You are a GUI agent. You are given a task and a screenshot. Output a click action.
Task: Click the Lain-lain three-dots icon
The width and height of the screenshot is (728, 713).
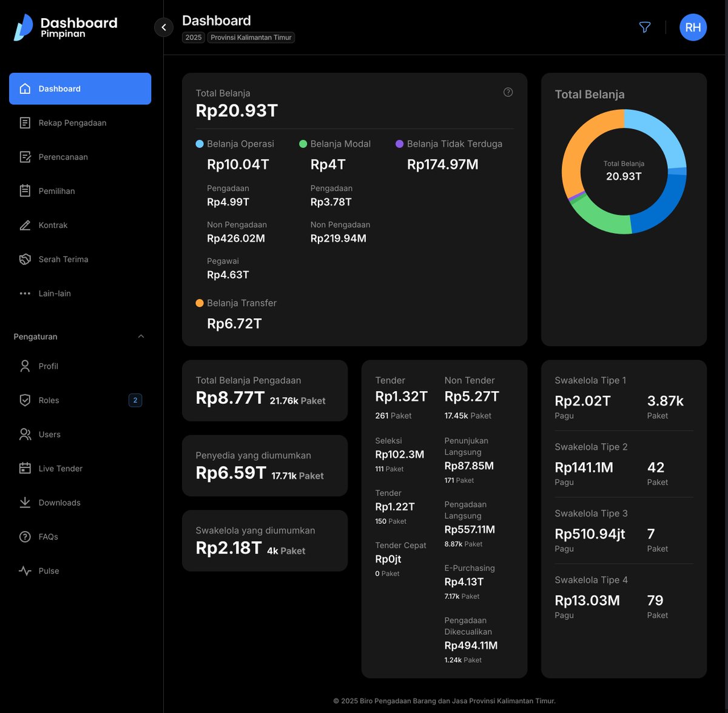click(x=25, y=293)
